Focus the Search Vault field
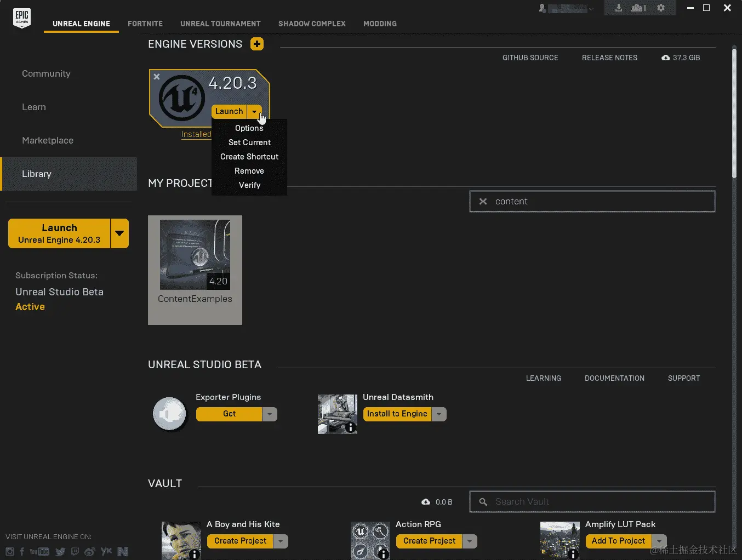The image size is (742, 560). (x=592, y=502)
